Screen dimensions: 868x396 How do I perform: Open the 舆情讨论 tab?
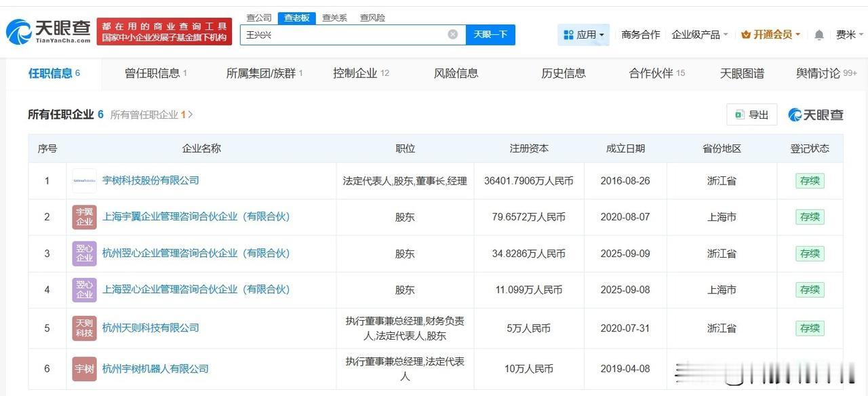tap(827, 73)
